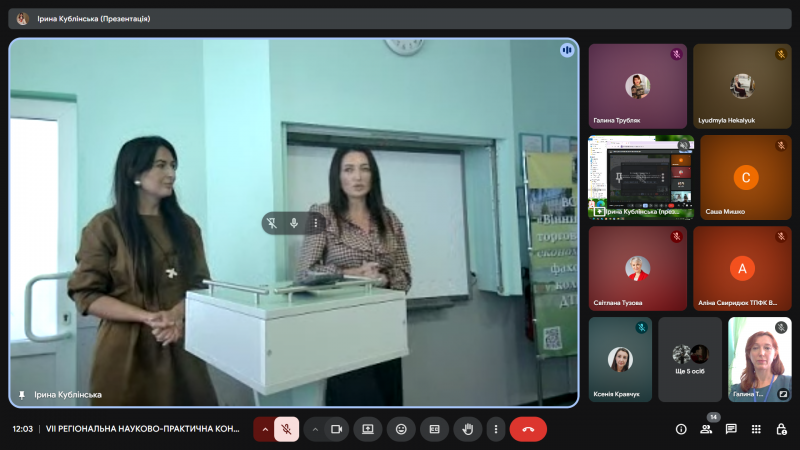Screen dimensions: 800x450
Task: Expand video settings arrow beside camera
Action: point(315,429)
